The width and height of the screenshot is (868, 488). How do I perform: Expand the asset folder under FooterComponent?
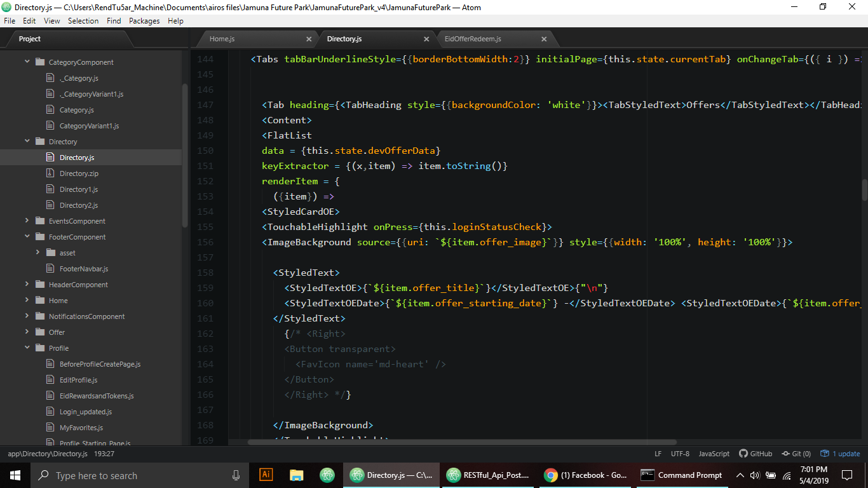point(38,252)
